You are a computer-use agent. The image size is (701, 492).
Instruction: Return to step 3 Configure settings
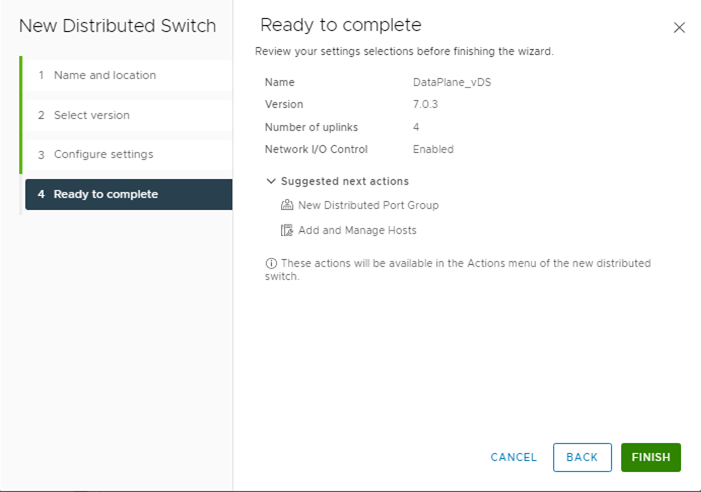103,154
